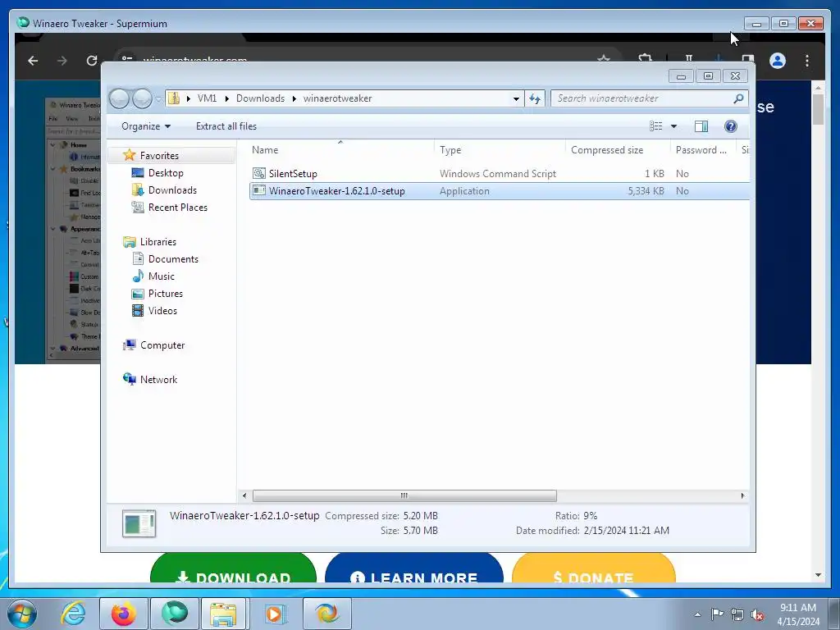Open Libraries in navigation pane

point(158,242)
